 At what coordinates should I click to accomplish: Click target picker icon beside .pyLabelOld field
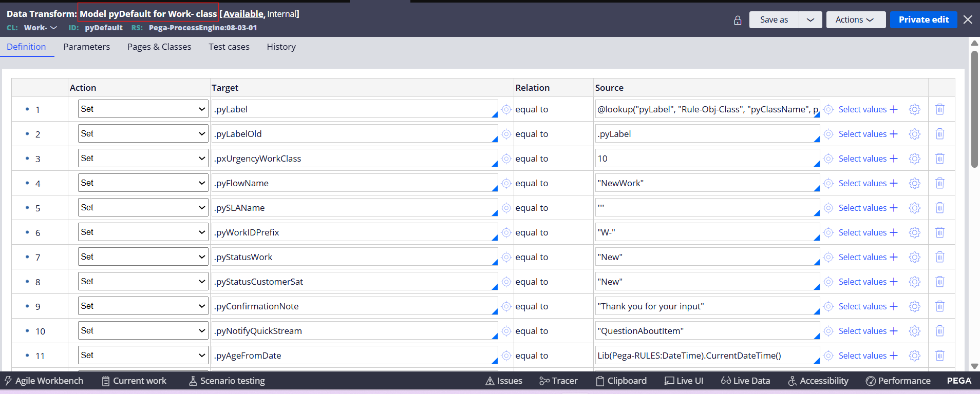(x=506, y=134)
